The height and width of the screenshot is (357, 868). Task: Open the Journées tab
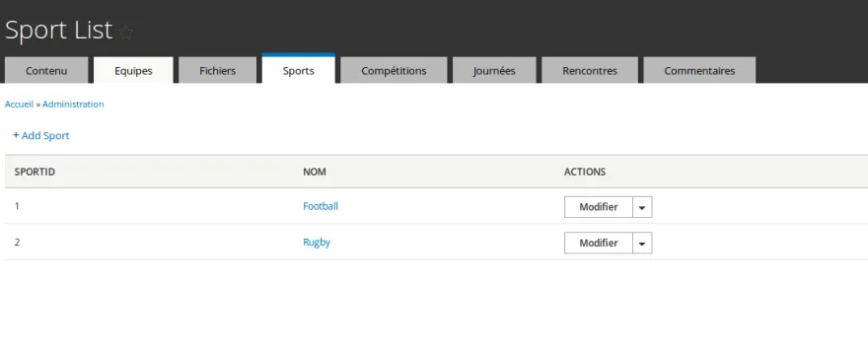pos(494,70)
